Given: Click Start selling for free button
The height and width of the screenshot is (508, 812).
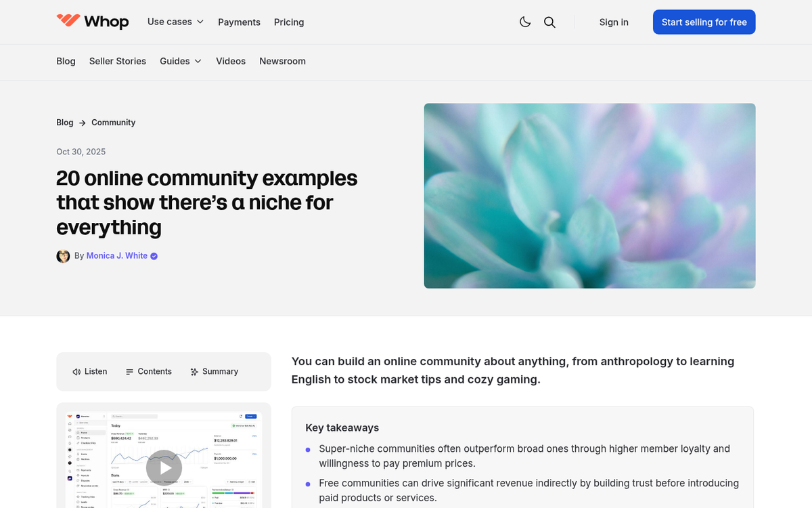Looking at the screenshot, I should coord(704,22).
